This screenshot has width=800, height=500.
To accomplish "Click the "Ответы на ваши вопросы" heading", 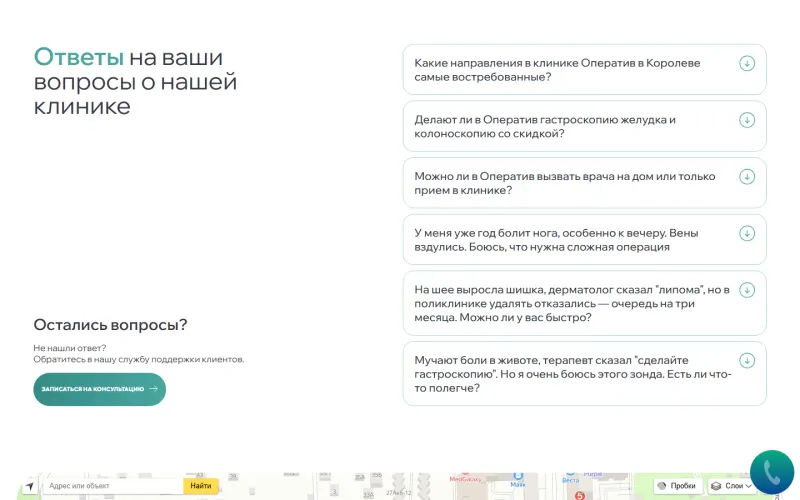I will (135, 82).
